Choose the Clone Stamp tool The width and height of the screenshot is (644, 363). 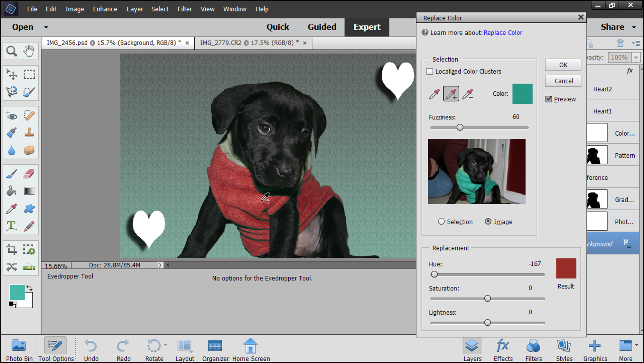[29, 133]
